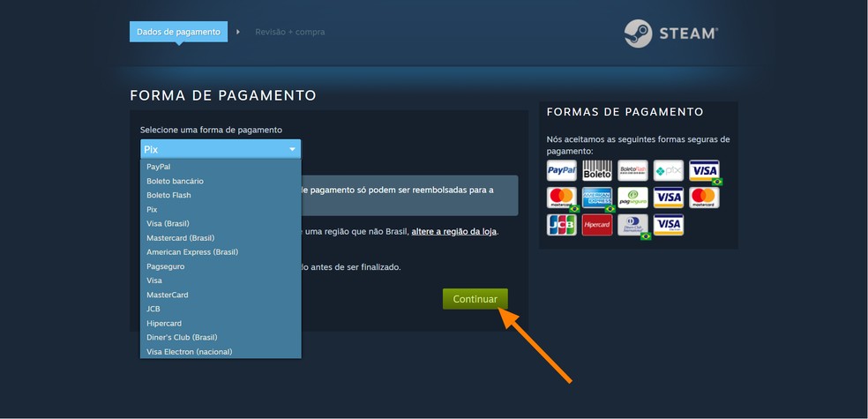Click the JCB card logo icon
This screenshot has height=419, width=868.
561,225
